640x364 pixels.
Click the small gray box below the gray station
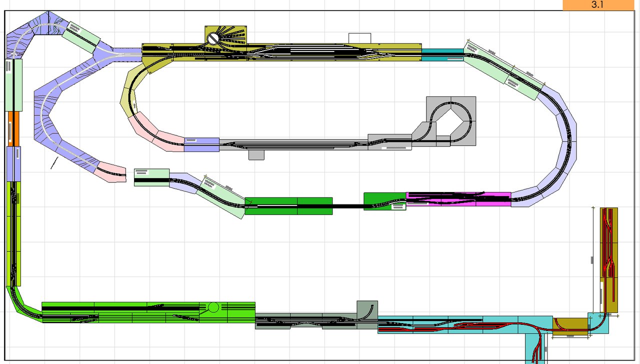click(x=256, y=155)
